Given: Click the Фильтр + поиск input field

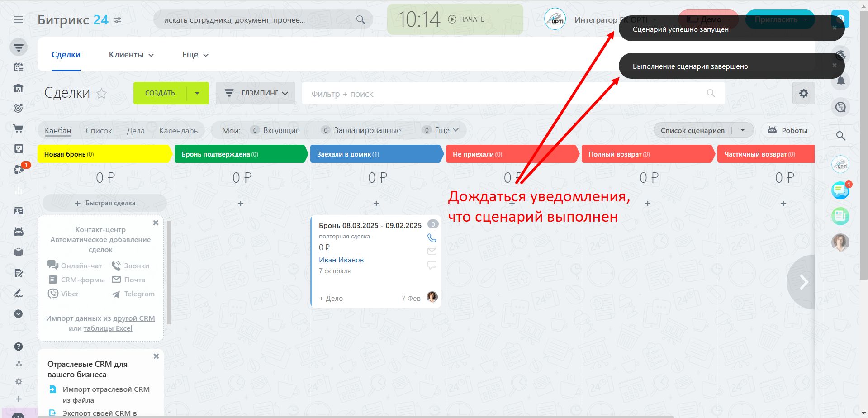Looking at the screenshot, I should [x=502, y=94].
